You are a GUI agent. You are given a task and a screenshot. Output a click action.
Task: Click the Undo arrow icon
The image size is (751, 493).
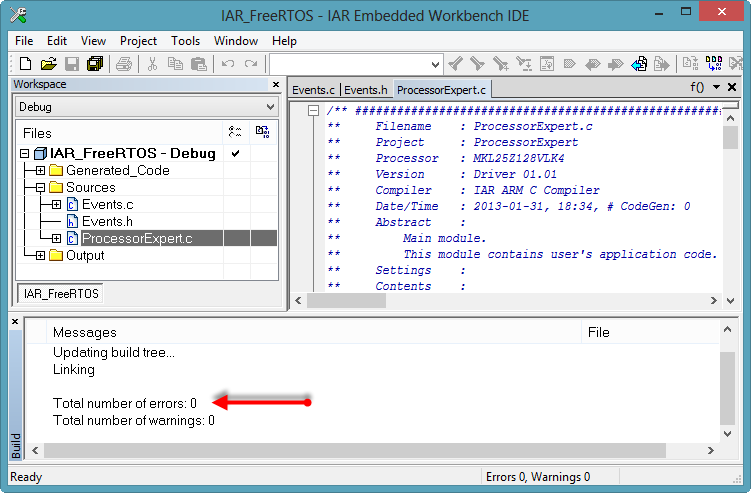coord(228,64)
